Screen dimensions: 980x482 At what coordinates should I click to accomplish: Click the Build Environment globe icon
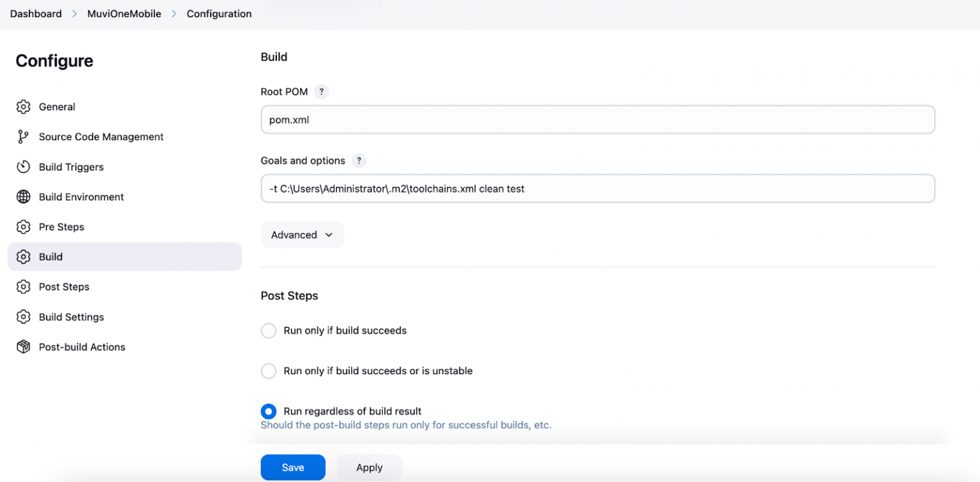[24, 196]
